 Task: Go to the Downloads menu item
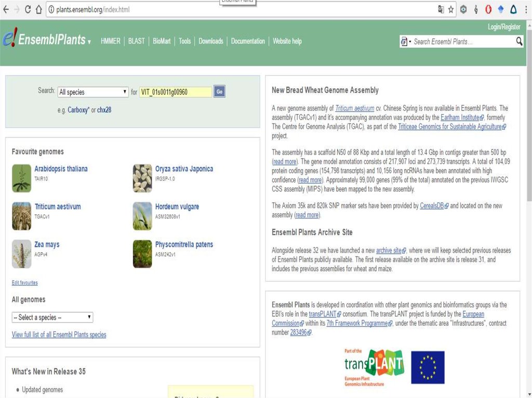210,41
